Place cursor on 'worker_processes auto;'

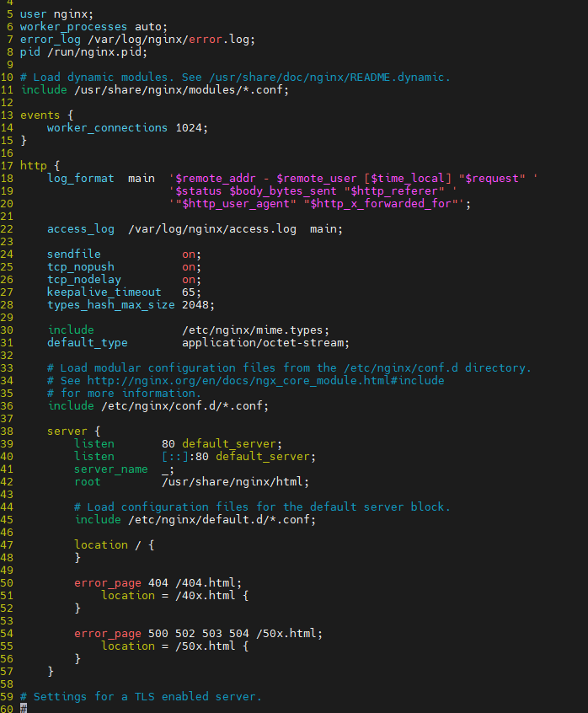pyautogui.click(x=94, y=27)
